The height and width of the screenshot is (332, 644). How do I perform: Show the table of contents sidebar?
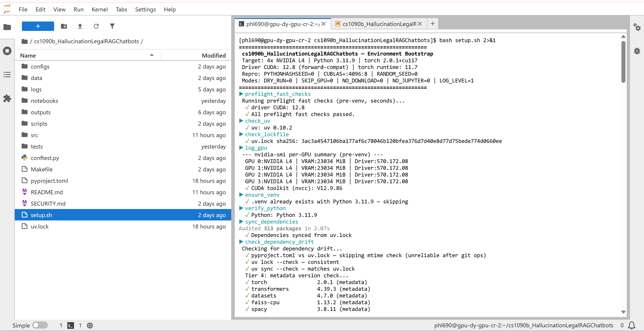(7, 74)
